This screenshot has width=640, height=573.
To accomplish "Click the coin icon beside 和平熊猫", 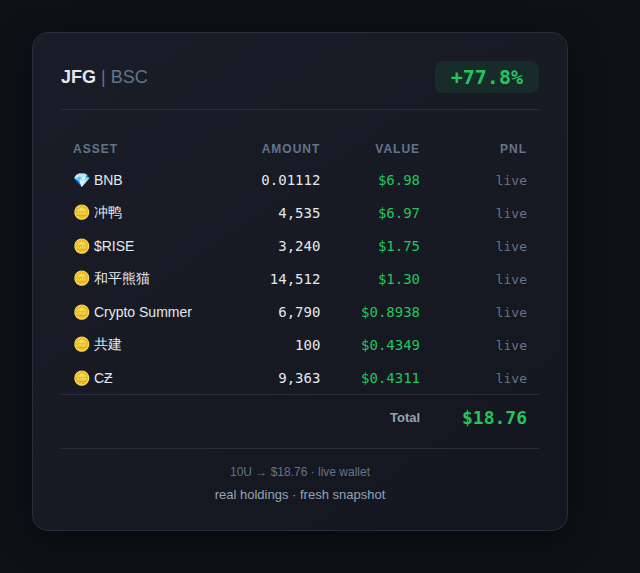I will [81, 278].
